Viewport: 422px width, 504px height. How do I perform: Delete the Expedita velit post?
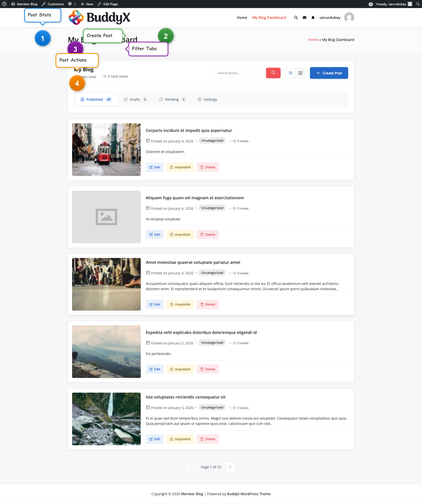tap(208, 369)
